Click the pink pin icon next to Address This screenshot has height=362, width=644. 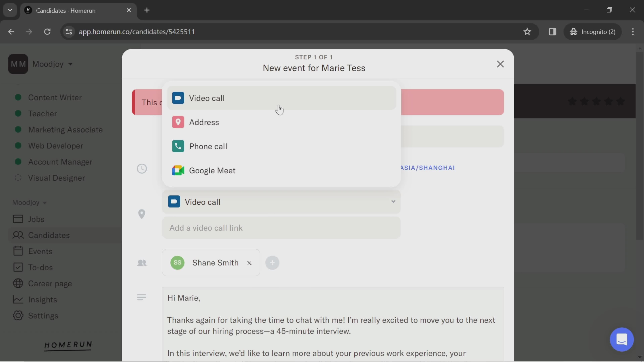tap(178, 122)
